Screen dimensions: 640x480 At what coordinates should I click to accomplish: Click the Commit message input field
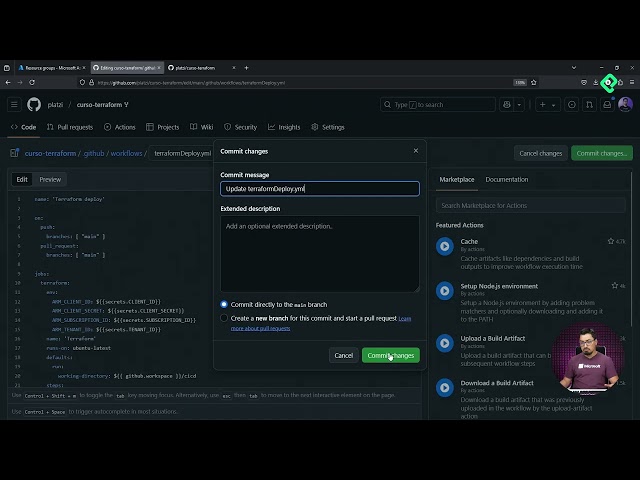pyautogui.click(x=320, y=189)
